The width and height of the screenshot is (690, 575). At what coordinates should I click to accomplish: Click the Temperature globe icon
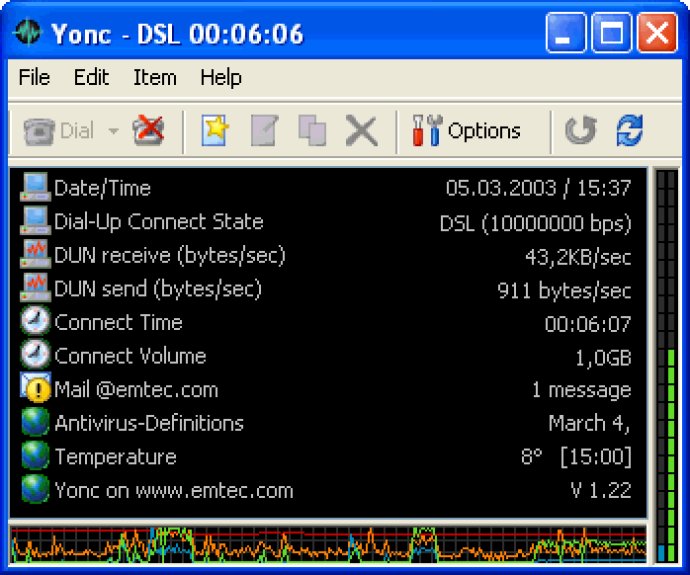35,456
